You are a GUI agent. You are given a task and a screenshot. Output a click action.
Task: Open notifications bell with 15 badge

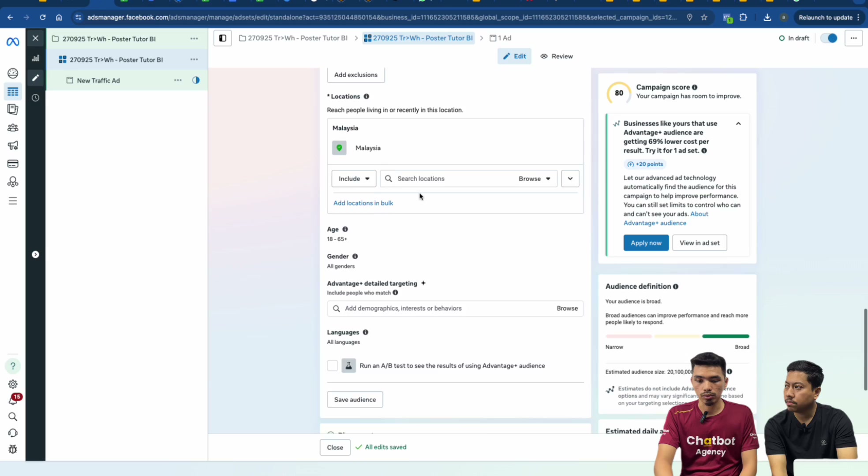13,399
